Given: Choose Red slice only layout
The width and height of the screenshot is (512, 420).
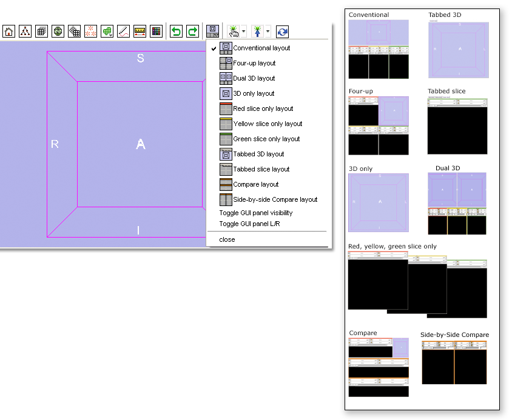Looking at the screenshot, I should click(263, 108).
